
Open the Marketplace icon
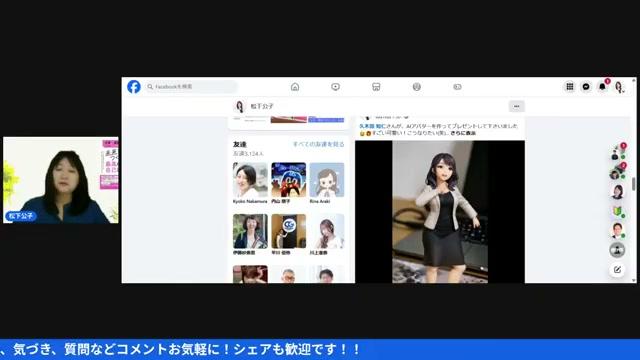(376, 87)
